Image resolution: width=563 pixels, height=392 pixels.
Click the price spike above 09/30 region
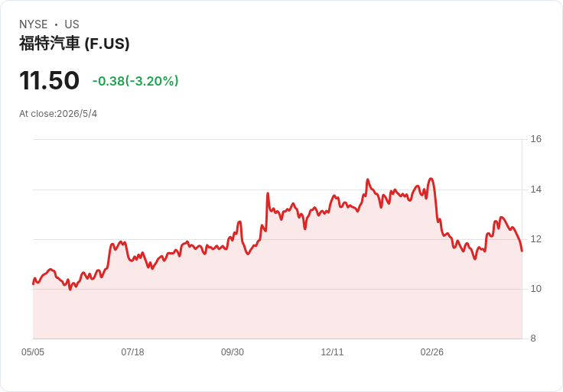[x=239, y=222]
